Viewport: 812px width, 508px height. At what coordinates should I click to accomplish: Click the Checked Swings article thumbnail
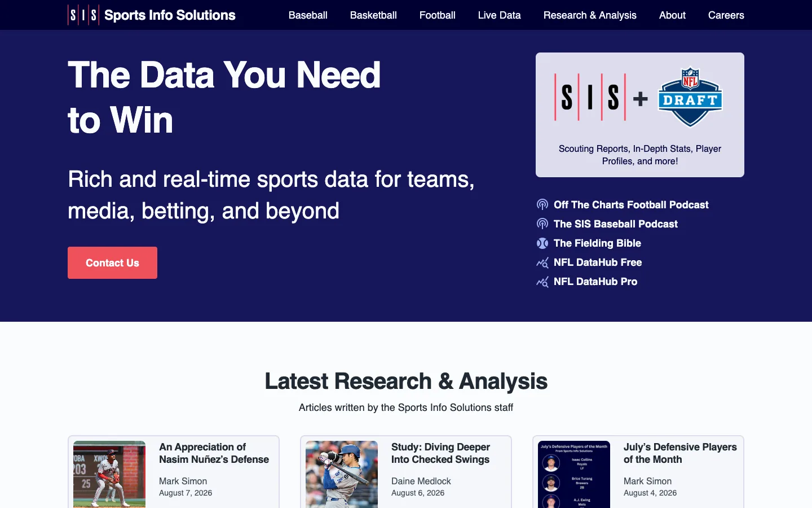coord(342,475)
